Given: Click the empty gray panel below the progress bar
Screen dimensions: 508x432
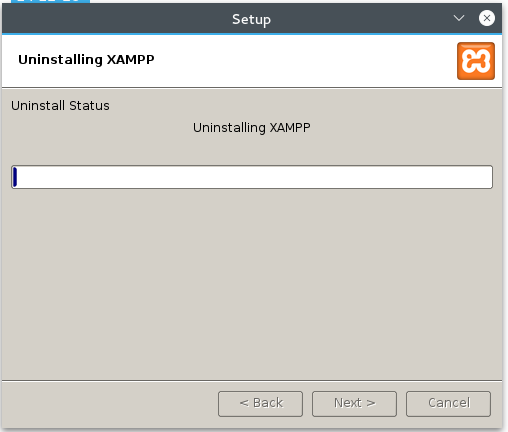Looking at the screenshot, I should 252,283.
